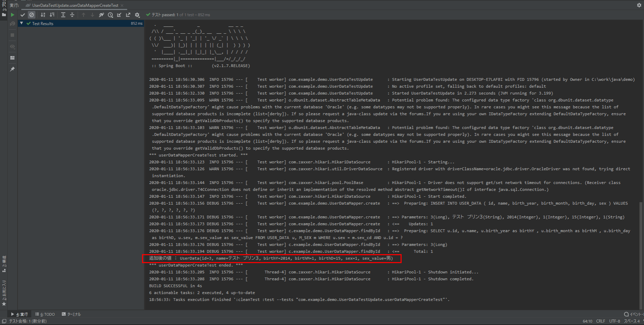Screen dimensions: 644x325
Task: Sort test results by duration
Action: (52, 15)
